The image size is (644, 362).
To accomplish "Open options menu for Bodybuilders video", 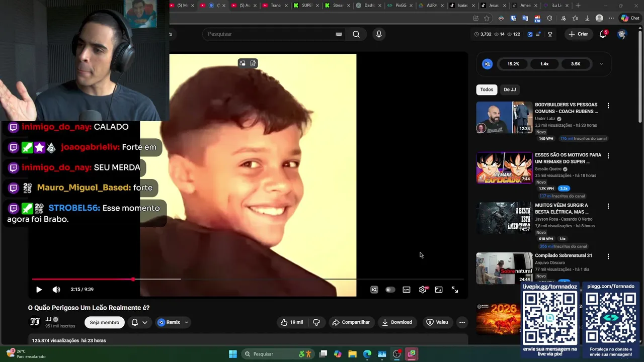I will click(x=608, y=106).
